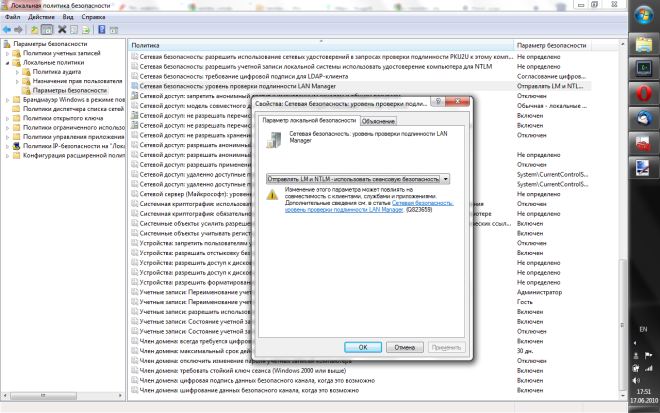The height and width of the screenshot is (413, 660).
Task: Select policy Сетевая безопасность: уровень проверки LAN Manager
Action: point(238,86)
